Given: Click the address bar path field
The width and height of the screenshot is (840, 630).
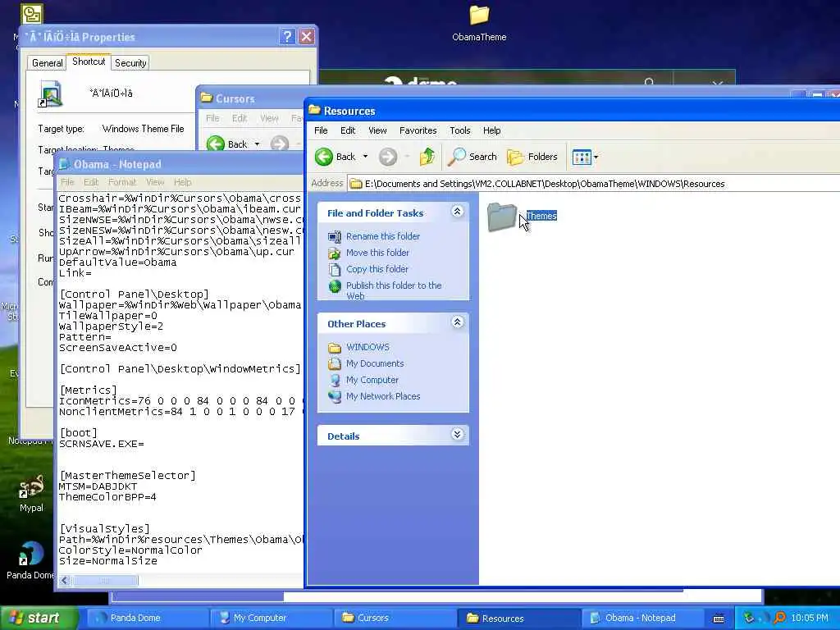Looking at the screenshot, I should pos(594,184).
